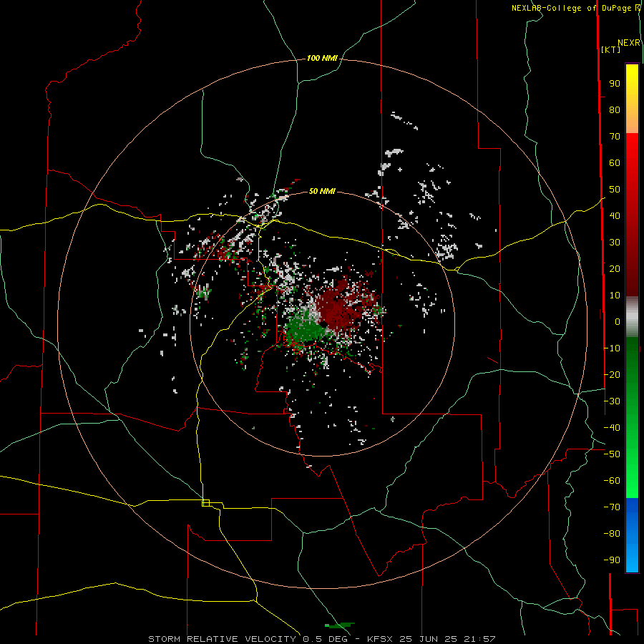Click the "NEXLAB-College of DuPage" credit text
Image resolution: width=644 pixels, height=644 pixels.
[571, 8]
